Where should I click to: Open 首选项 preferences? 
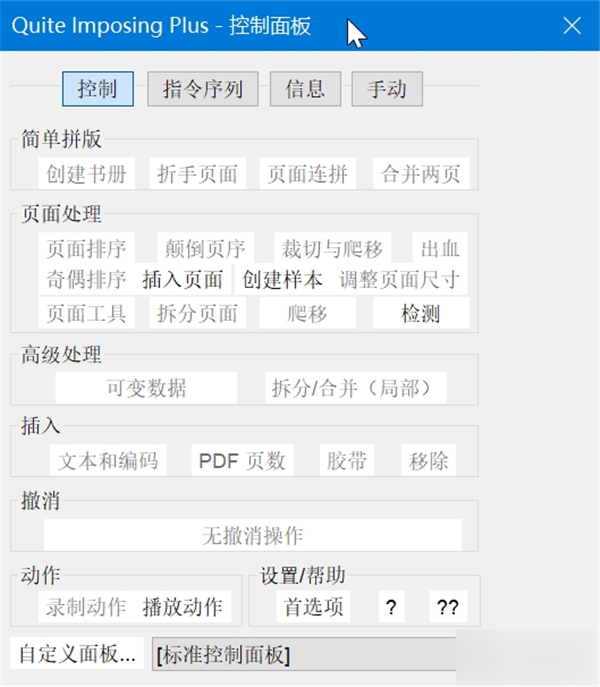click(313, 607)
